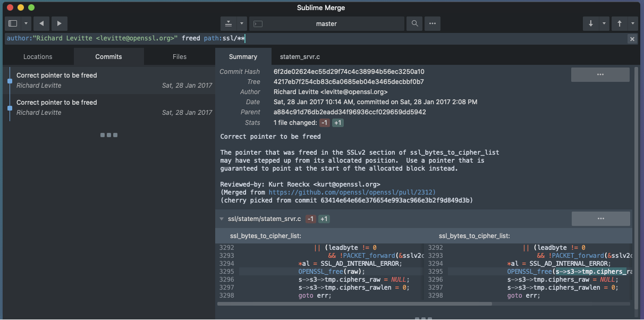Image resolution: width=644 pixels, height=320 pixels.
Task: Pull changes using the down-arrow icon
Action: (x=591, y=23)
